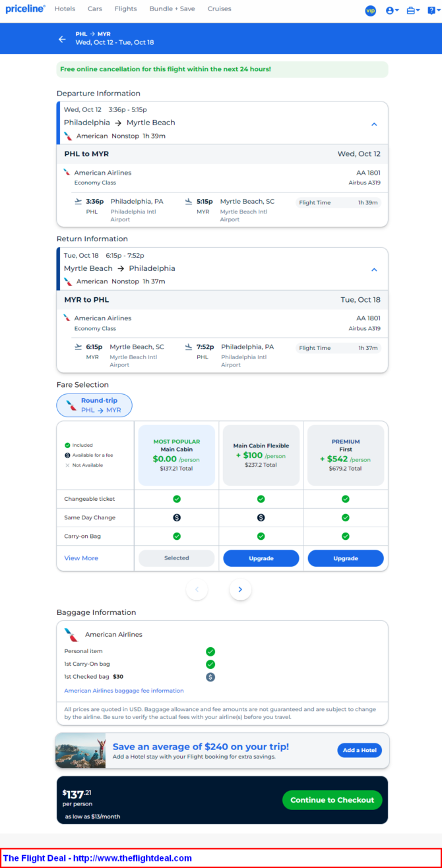
Task: Click the arrival plane icon beside 7:52p
Action: (189, 347)
